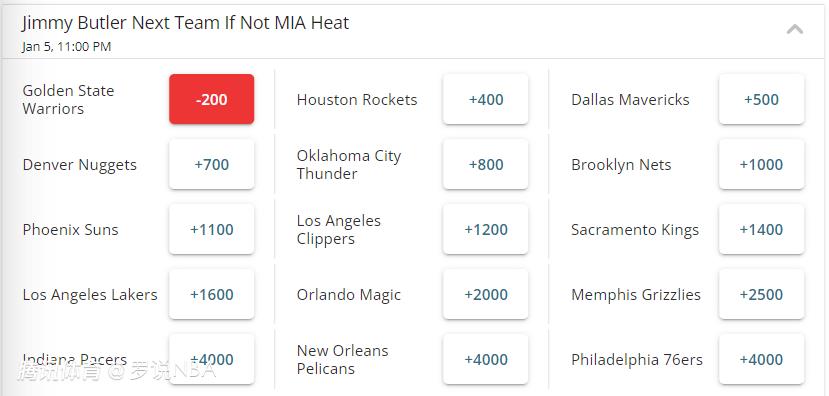Select Golden State Warriors -200 odds
Viewport: 829px width, 396px height.
211,99
